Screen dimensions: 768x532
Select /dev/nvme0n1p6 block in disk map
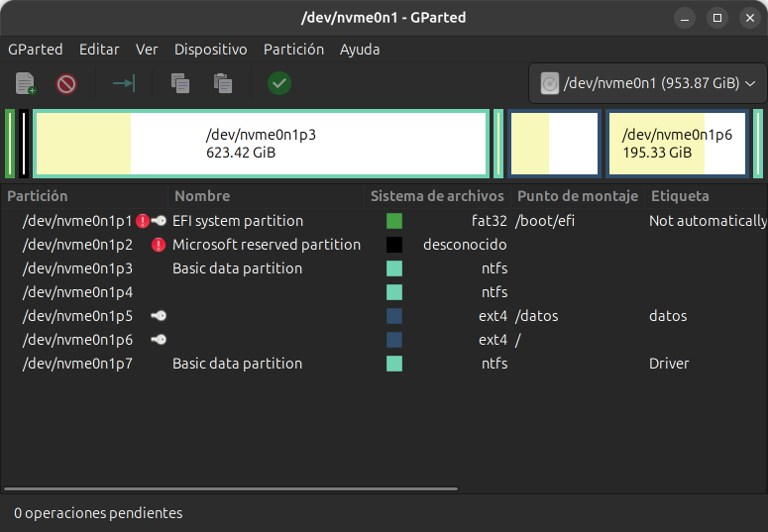678,144
